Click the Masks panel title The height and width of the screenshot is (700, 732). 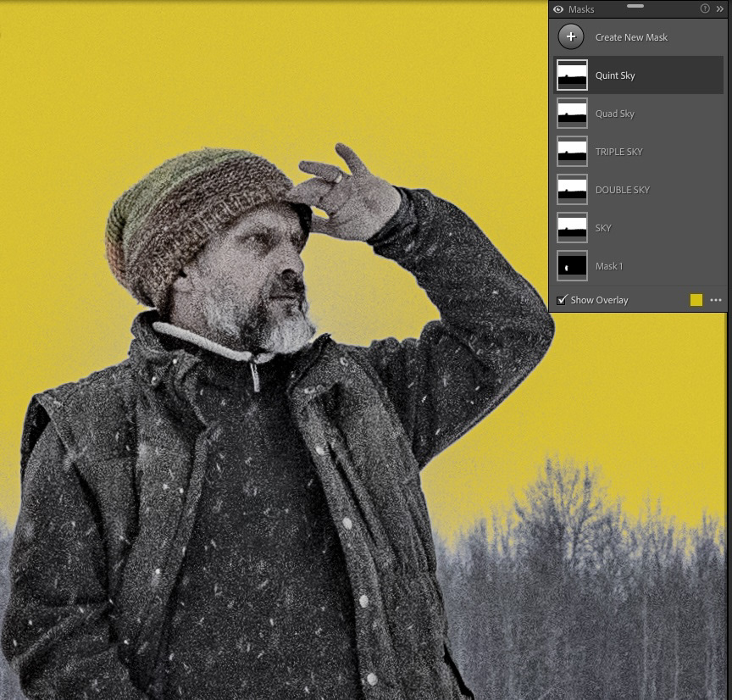point(581,9)
